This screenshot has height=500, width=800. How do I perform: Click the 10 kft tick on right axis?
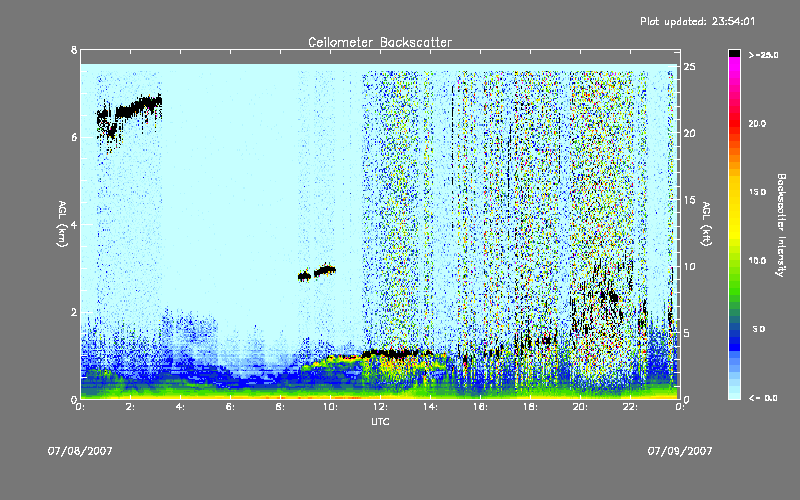(690, 266)
